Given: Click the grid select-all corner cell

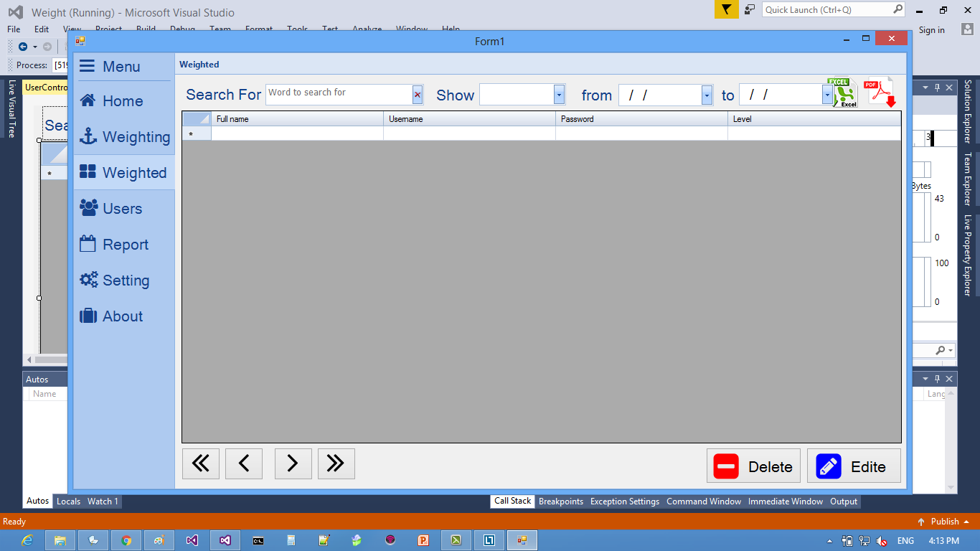Looking at the screenshot, I should click(x=197, y=119).
